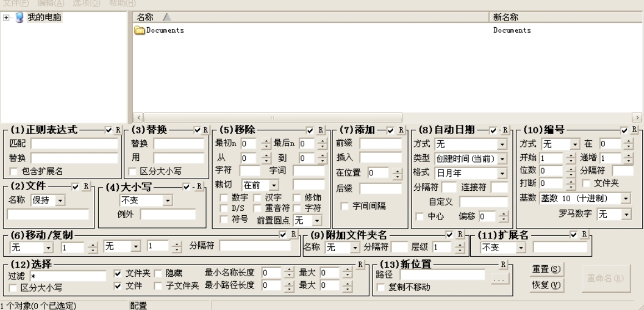Toggle the 中心 checkbox in 自动日期
644x310 pixels.
pos(419,216)
